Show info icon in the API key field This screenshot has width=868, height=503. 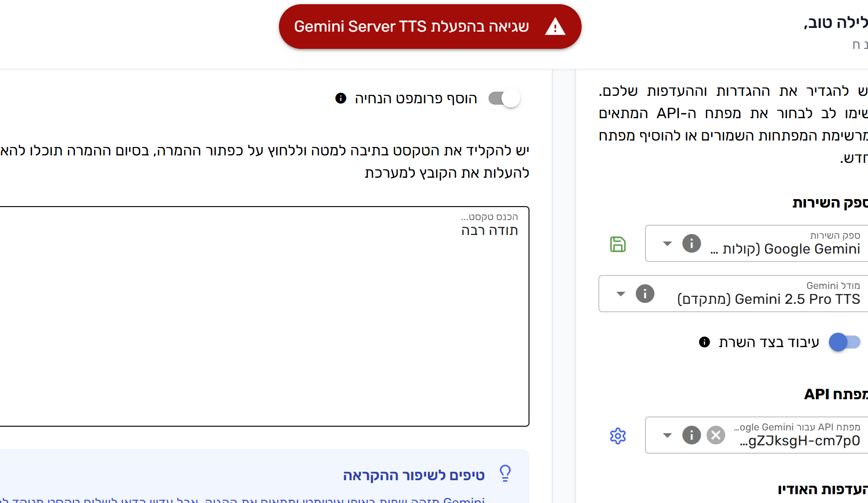pyautogui.click(x=692, y=436)
